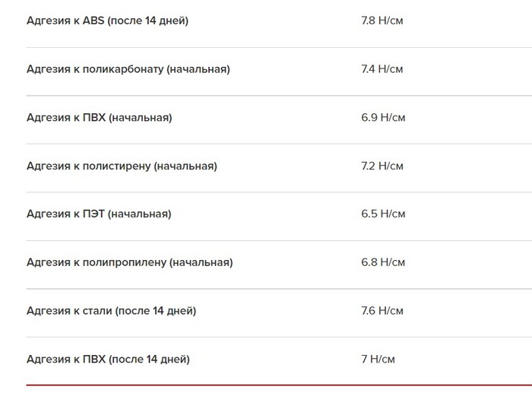This screenshot has width=532, height=393.
Task: Select the 7.8 Н/см value
Action: [382, 21]
